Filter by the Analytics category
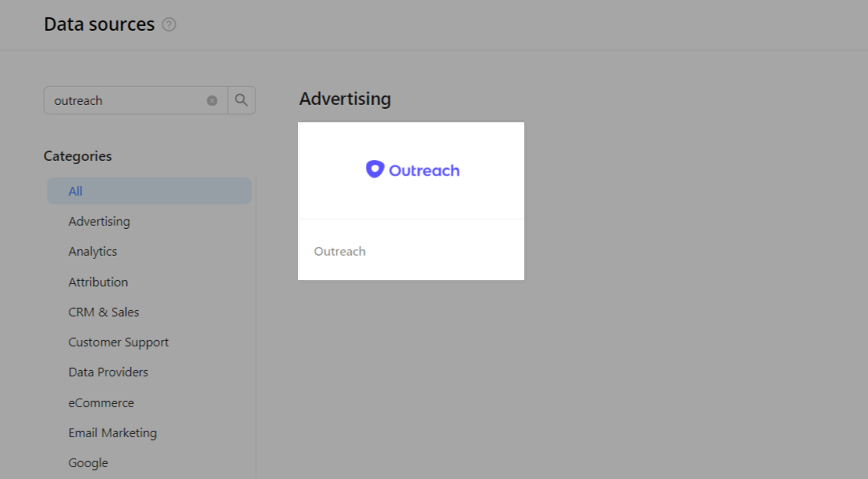The image size is (868, 479). 92,251
